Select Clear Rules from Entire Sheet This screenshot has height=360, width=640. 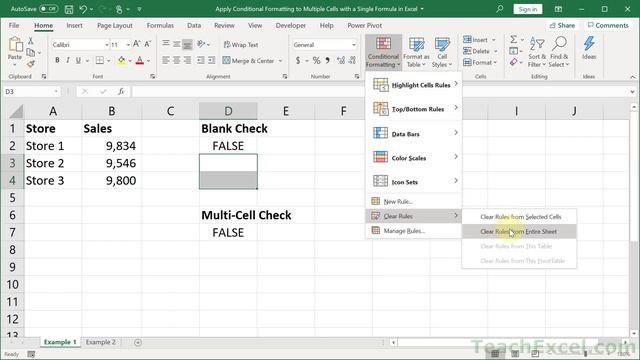pyautogui.click(x=519, y=231)
